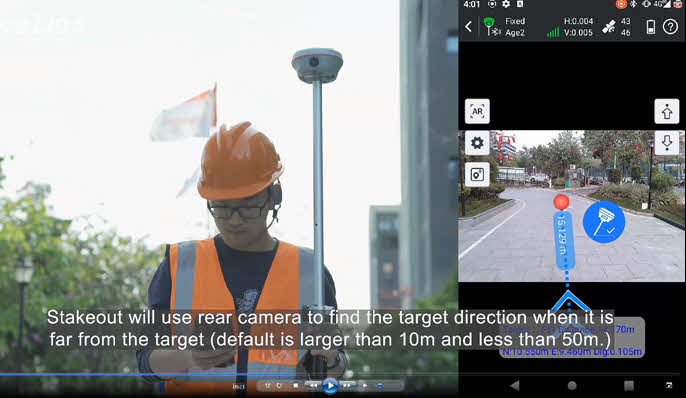Tap the camera switch icon below the gear
Screen dimensions: 686x398
pyautogui.click(x=477, y=175)
